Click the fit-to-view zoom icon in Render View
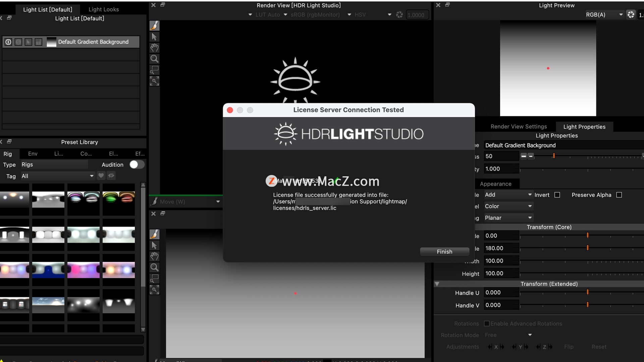 (154, 81)
